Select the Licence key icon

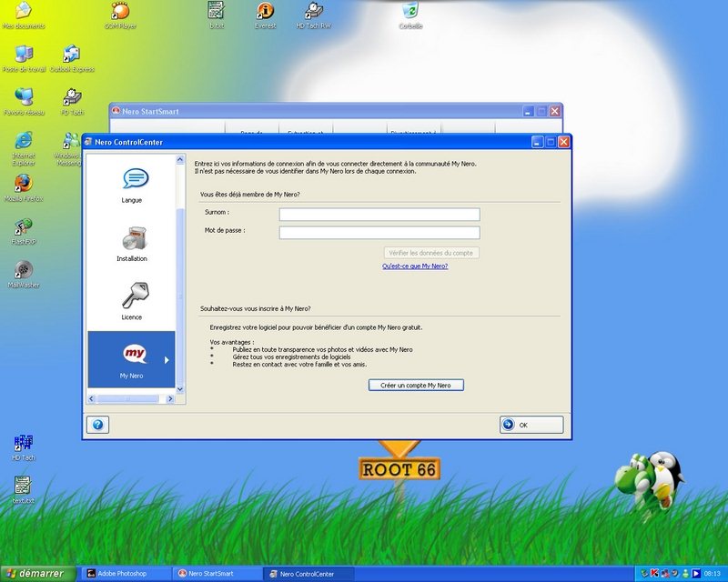coord(135,296)
